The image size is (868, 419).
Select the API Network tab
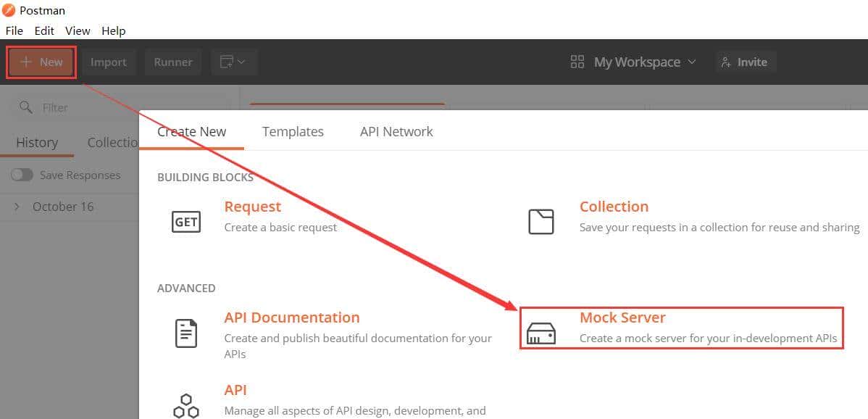point(396,132)
